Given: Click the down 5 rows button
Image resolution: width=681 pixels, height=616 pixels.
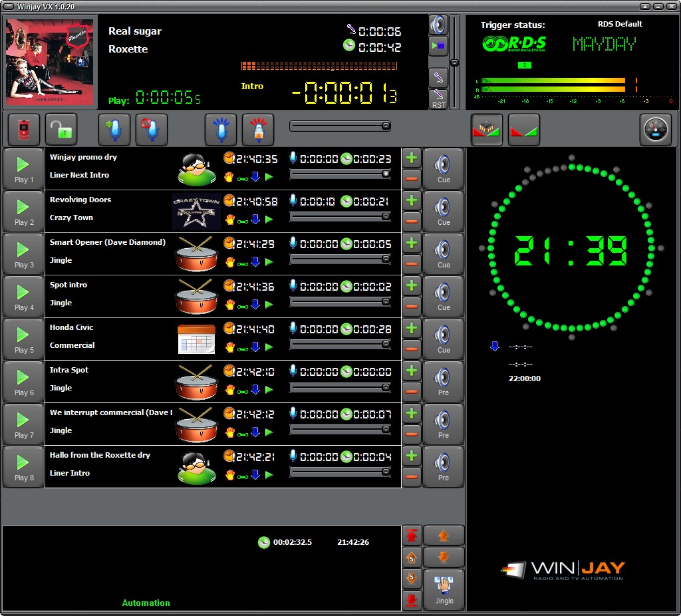Looking at the screenshot, I should (411, 578).
